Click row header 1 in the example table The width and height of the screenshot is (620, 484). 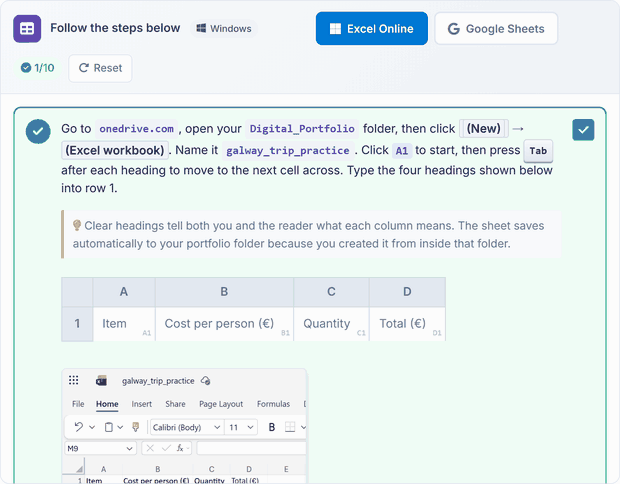pyautogui.click(x=77, y=324)
